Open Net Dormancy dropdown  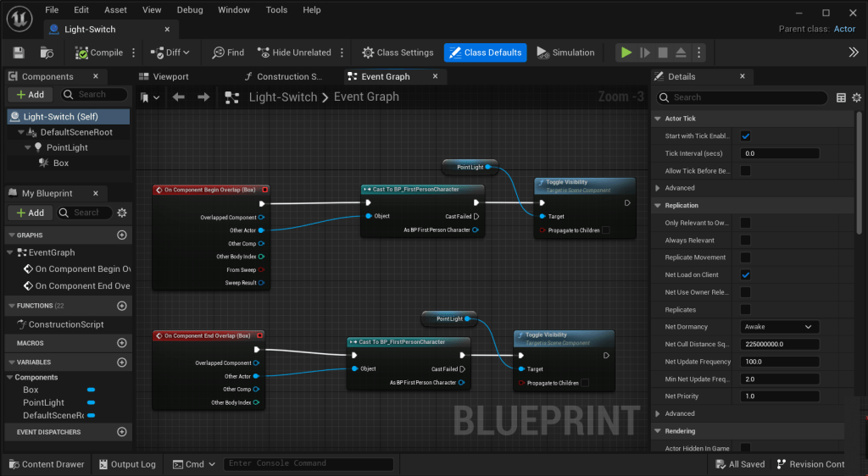click(779, 327)
